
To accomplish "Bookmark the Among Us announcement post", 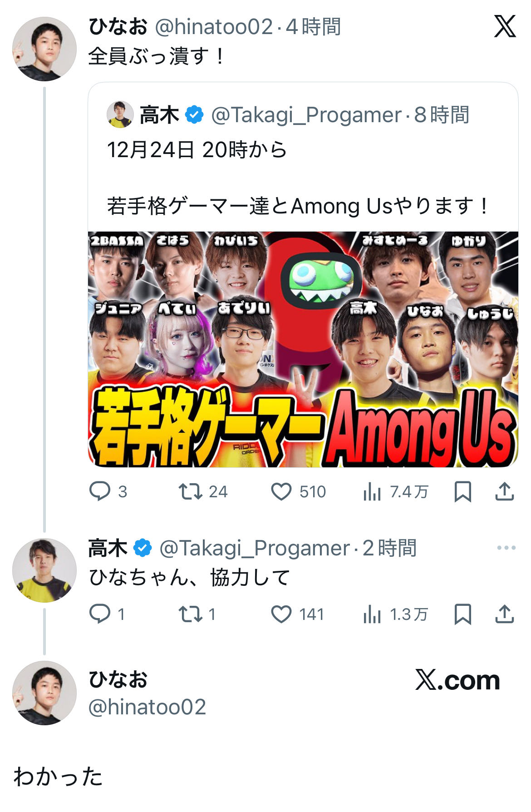I will click(462, 491).
